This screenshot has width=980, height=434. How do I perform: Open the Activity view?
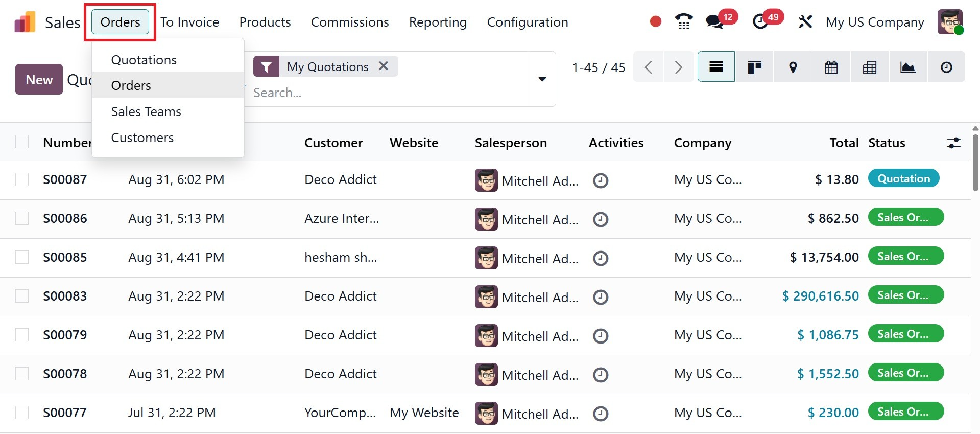pos(946,67)
